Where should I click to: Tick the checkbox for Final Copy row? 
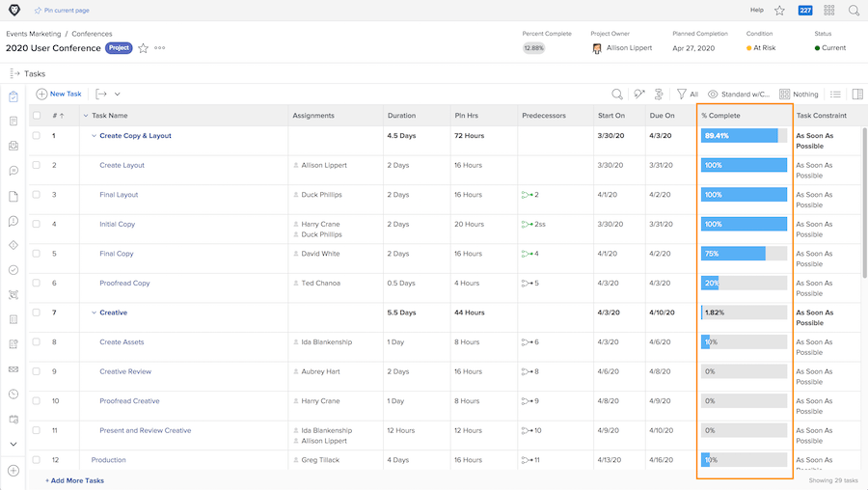37,254
